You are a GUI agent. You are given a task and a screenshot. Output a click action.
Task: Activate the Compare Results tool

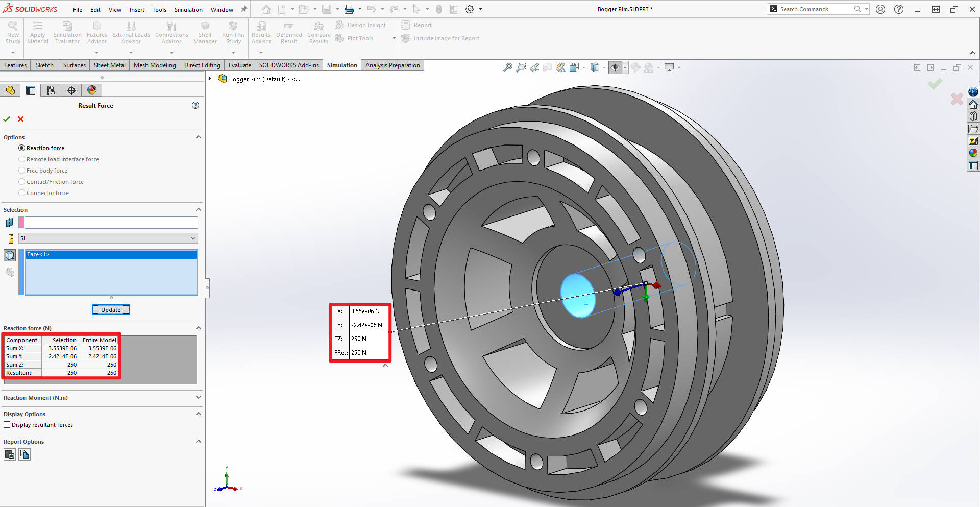318,32
